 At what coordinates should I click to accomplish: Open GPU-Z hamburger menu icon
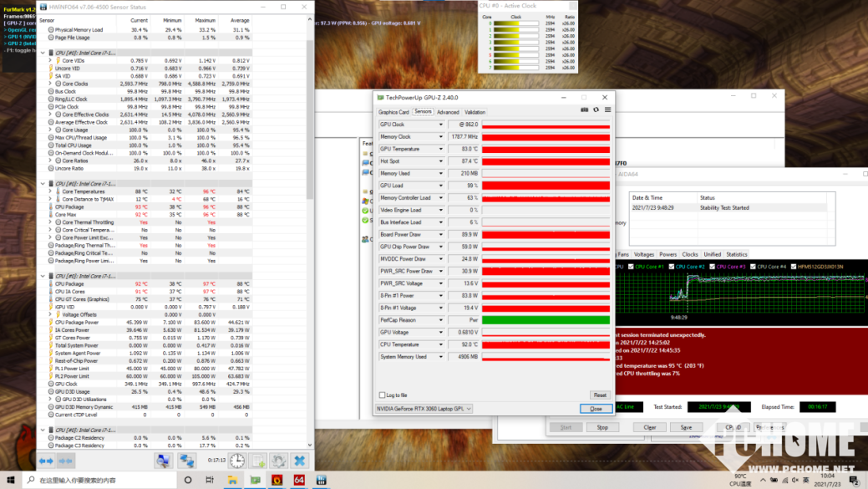(x=608, y=110)
